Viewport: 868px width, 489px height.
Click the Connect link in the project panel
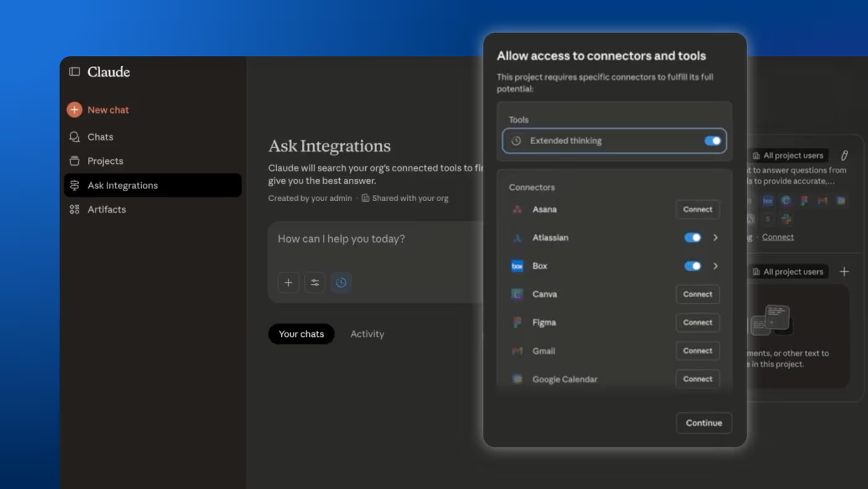777,237
